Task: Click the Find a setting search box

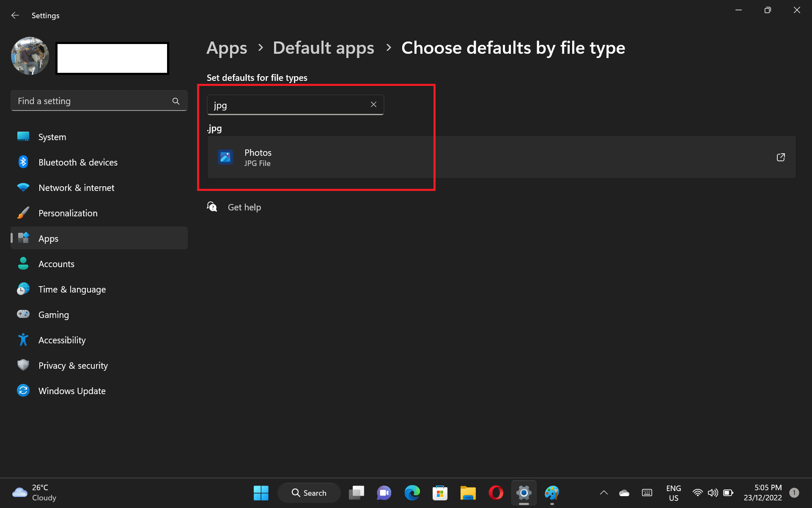Action: point(99,101)
